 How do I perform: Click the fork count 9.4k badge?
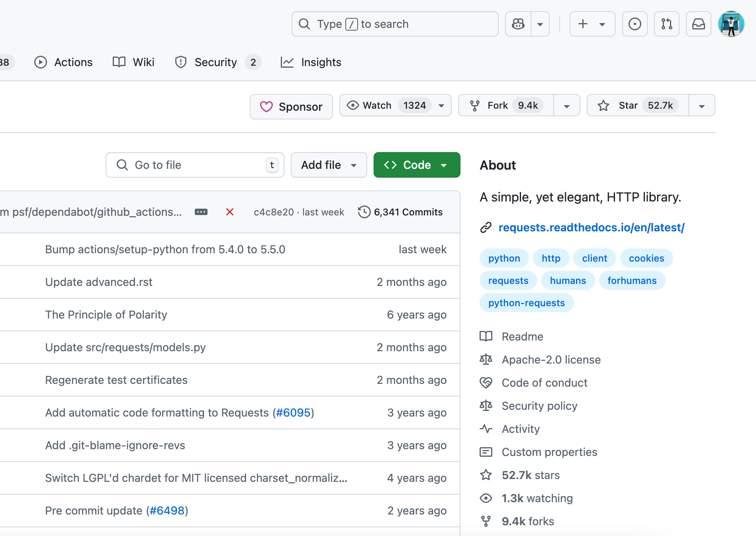click(x=528, y=105)
